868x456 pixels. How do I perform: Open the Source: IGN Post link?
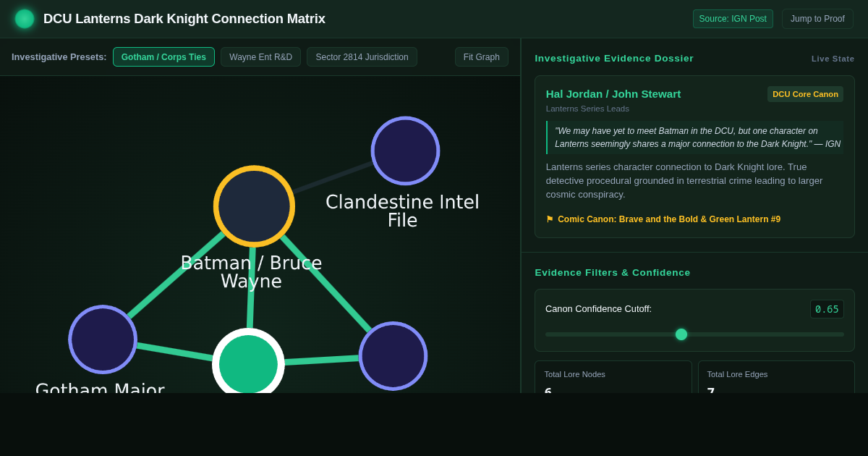733,19
